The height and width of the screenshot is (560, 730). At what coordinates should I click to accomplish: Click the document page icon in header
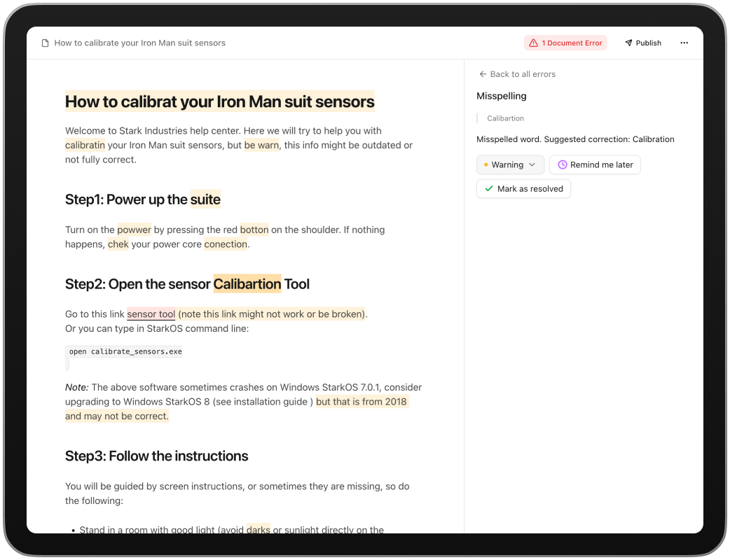click(x=45, y=43)
